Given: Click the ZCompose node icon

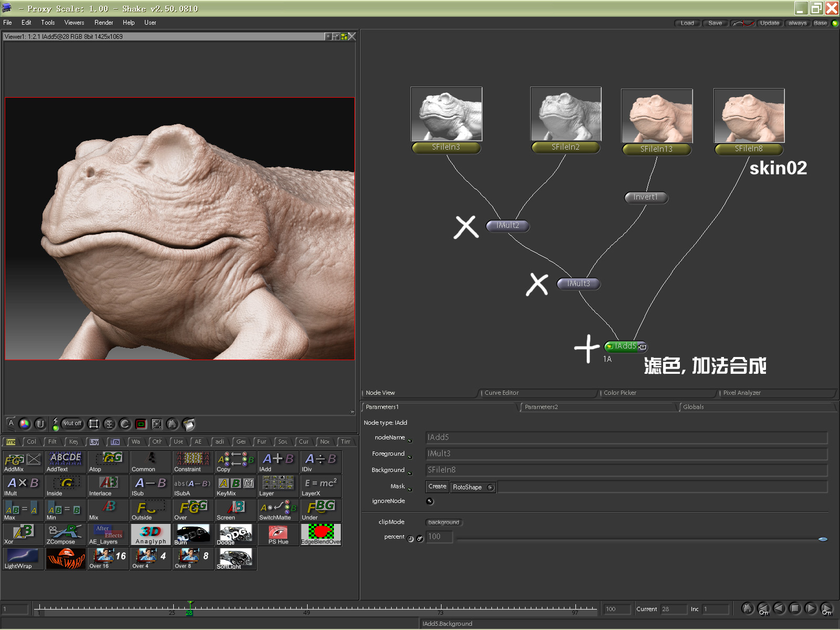Looking at the screenshot, I should coord(66,534).
